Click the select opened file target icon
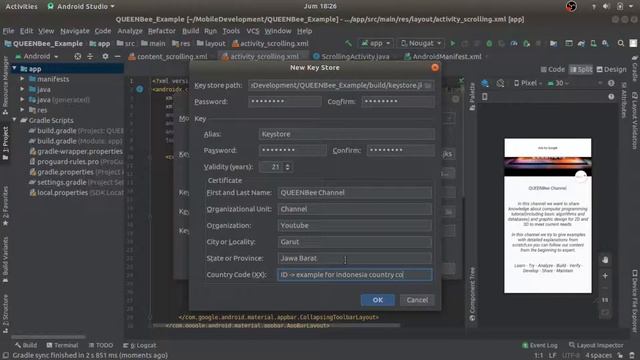The image size is (640, 360). pos(78,56)
